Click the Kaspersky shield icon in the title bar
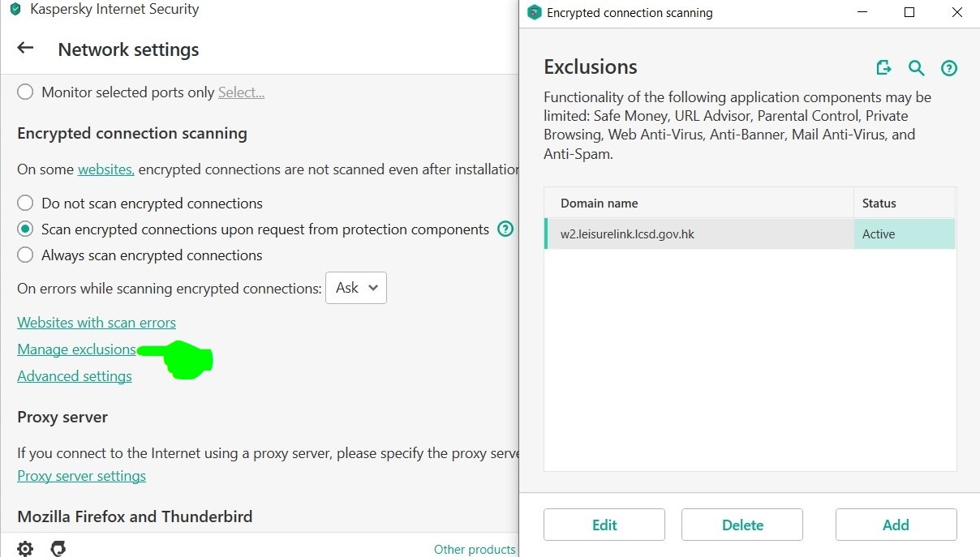Viewport: 980px width, 557px height. click(15, 10)
